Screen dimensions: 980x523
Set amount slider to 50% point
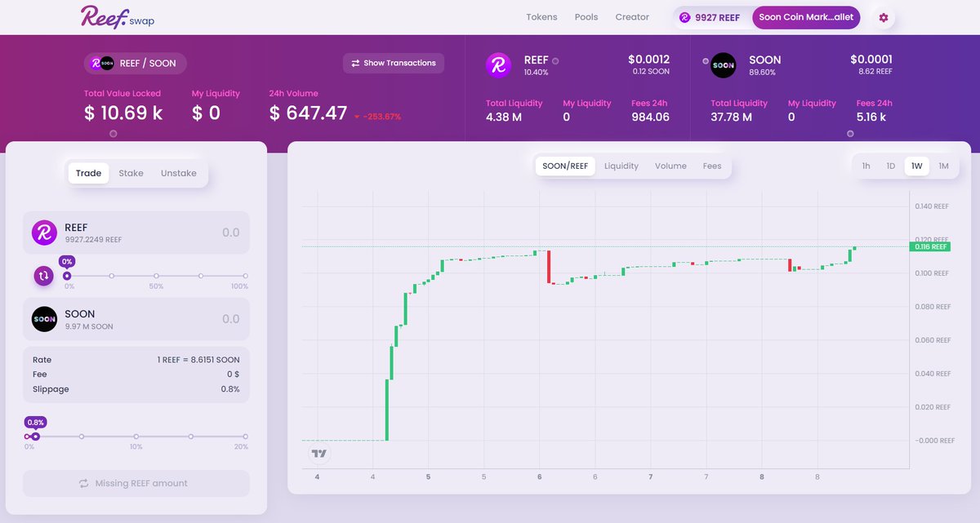coord(157,276)
